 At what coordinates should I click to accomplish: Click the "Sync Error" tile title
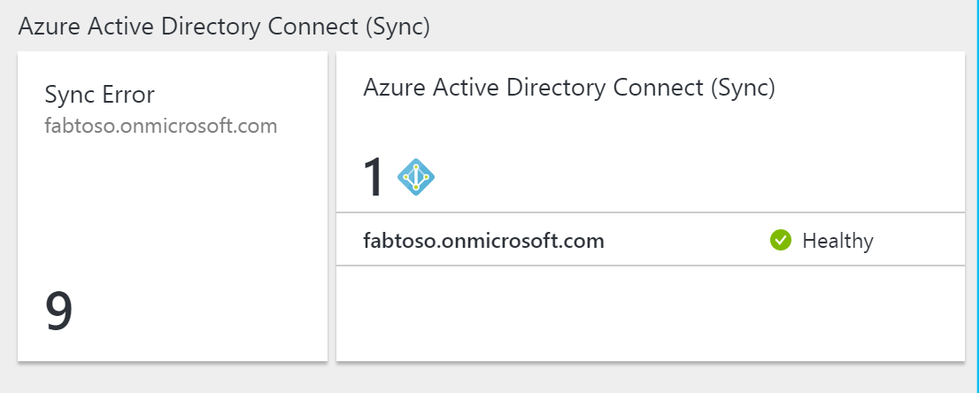coord(99,95)
